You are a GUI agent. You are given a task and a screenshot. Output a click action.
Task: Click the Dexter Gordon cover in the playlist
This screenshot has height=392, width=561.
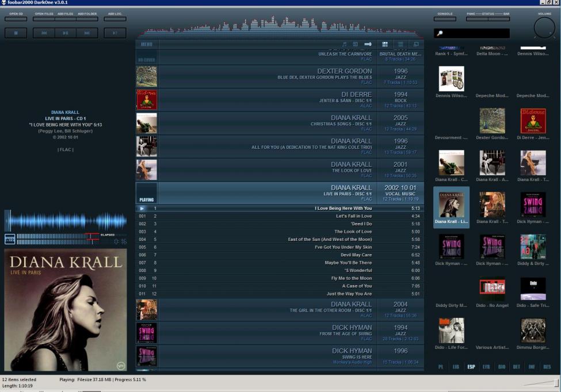point(146,76)
